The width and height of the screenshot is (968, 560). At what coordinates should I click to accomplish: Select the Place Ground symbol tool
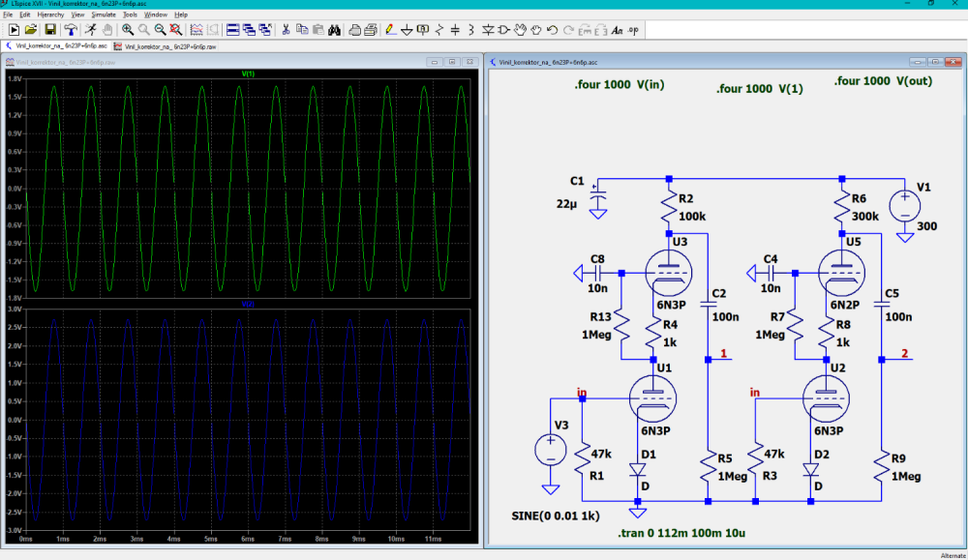coord(407,30)
